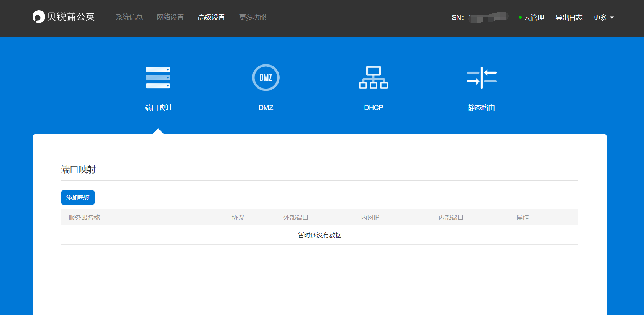
Task: Click the 操作 column header
Action: pyautogui.click(x=522, y=218)
